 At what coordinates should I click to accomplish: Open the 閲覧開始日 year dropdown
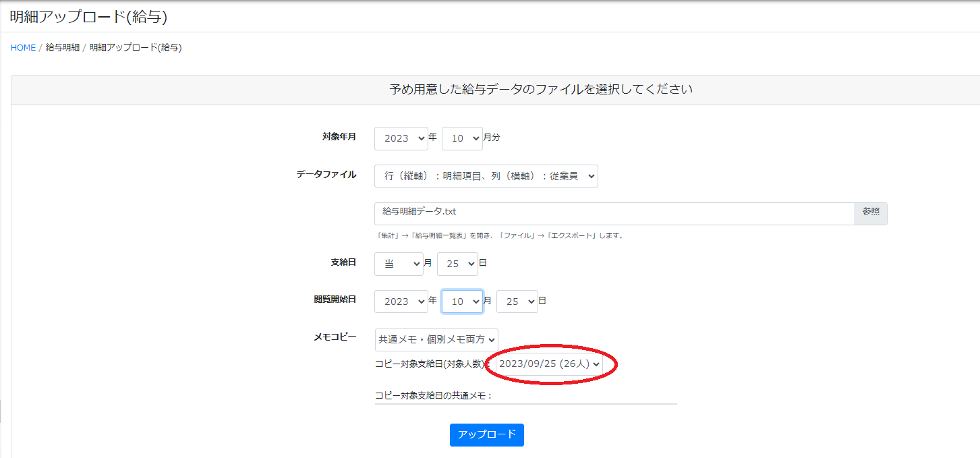401,302
